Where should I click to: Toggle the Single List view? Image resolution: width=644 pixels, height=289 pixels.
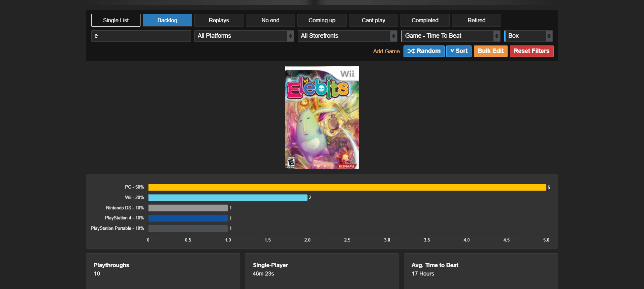pos(116,20)
